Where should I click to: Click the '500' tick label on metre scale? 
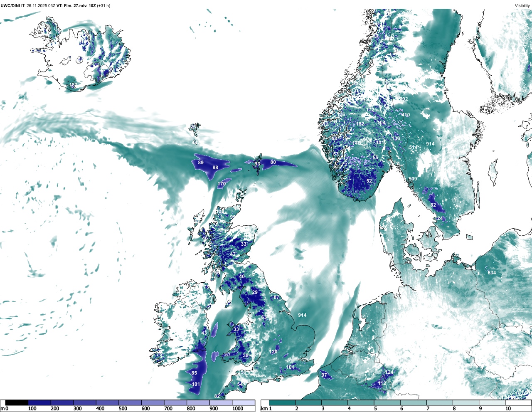123,409
